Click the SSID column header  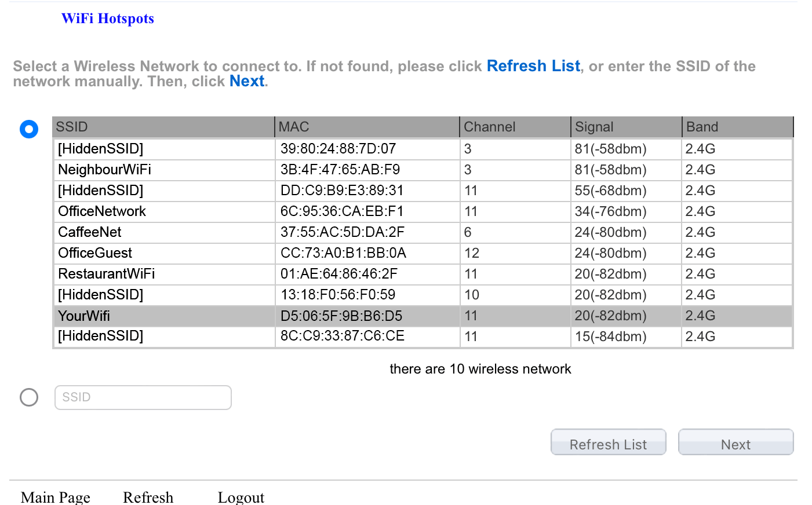click(72, 127)
